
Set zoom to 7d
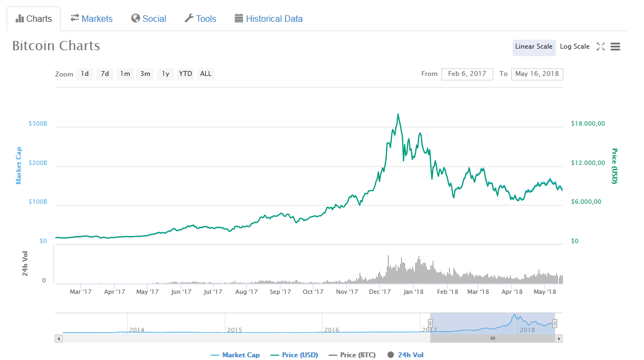point(105,74)
